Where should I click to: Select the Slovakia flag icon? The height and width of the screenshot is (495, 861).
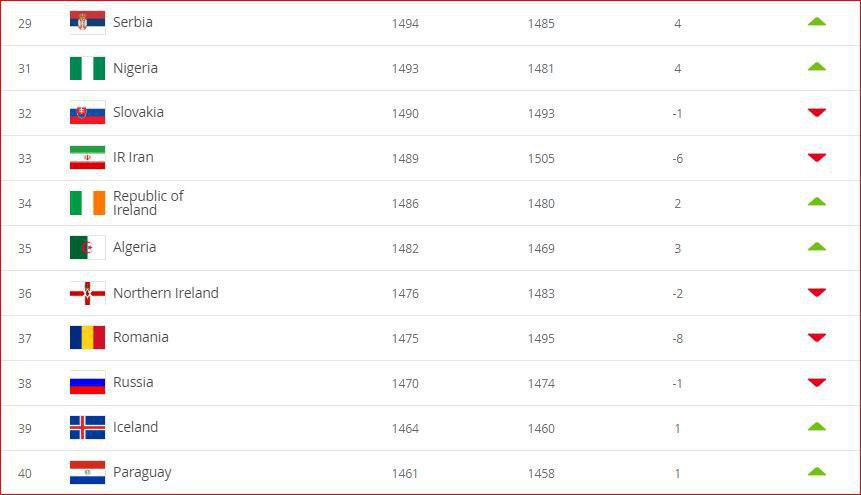[x=87, y=113]
